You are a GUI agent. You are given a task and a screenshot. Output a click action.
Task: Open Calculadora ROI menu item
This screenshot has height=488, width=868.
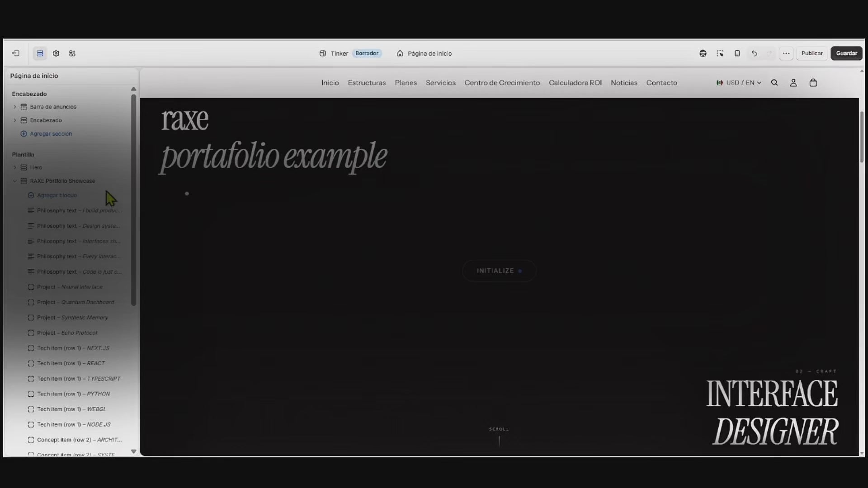(575, 83)
